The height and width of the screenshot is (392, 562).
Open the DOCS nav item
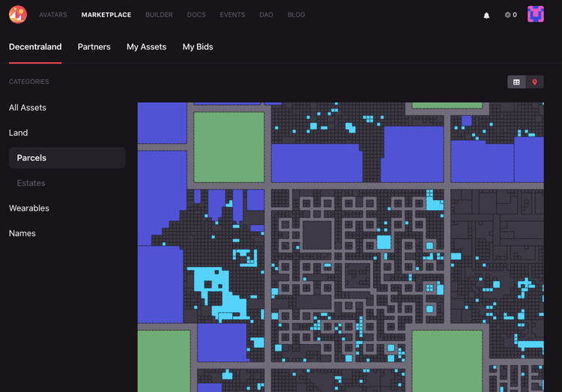pos(196,15)
